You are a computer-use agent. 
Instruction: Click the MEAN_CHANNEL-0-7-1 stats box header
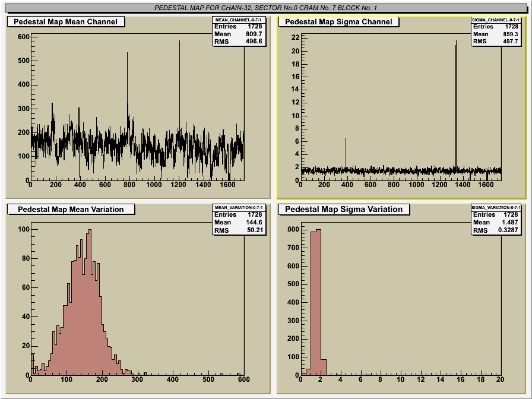pos(239,20)
